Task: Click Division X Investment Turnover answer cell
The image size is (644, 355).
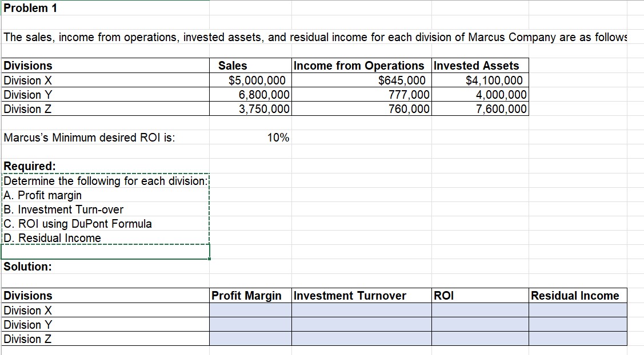Action: pos(362,310)
